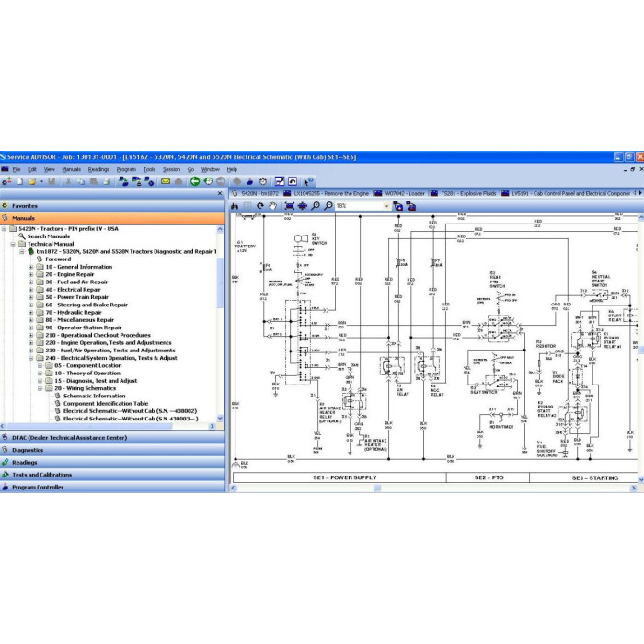Open the green History clock icon
Image resolution: width=644 pixels, height=644 pixels.
(x=208, y=181)
